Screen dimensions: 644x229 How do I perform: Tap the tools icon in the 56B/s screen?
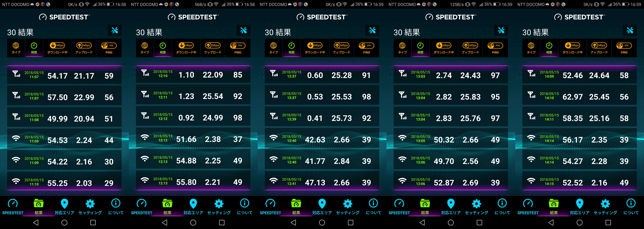click(244, 31)
